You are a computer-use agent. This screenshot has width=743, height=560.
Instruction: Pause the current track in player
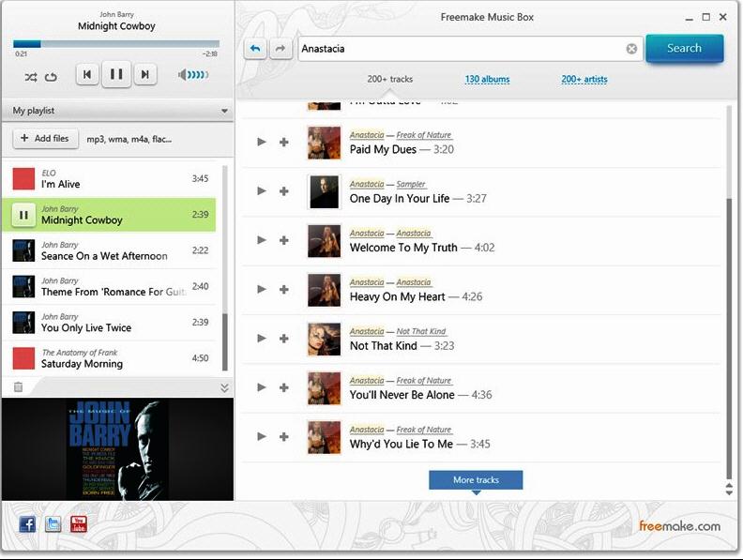pos(116,74)
